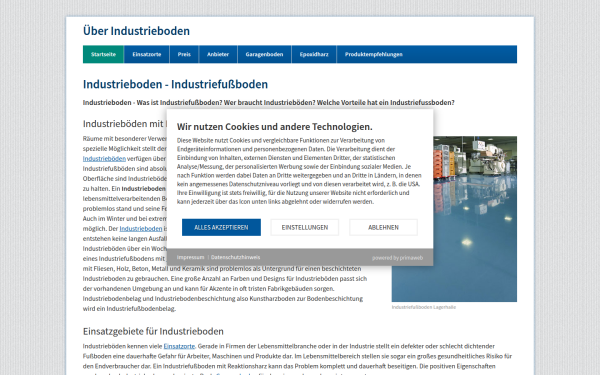Viewport: 600px width, 375px height.
Task: Click the Industrieboden - Industriefußboden heading
Action: pyautogui.click(x=175, y=84)
